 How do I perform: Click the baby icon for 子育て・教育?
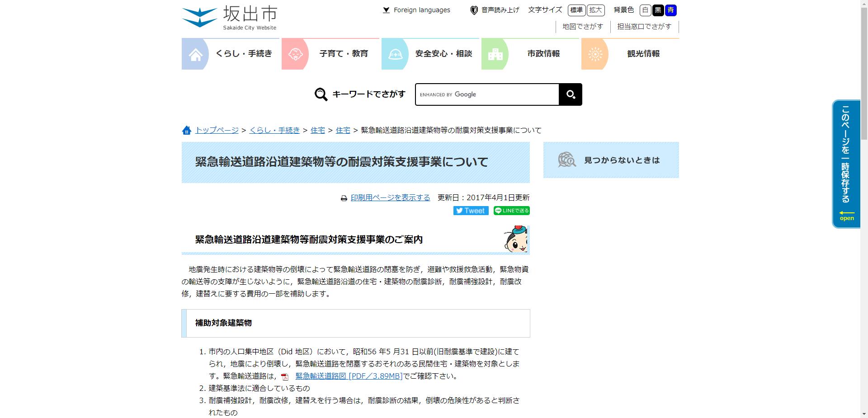[296, 54]
